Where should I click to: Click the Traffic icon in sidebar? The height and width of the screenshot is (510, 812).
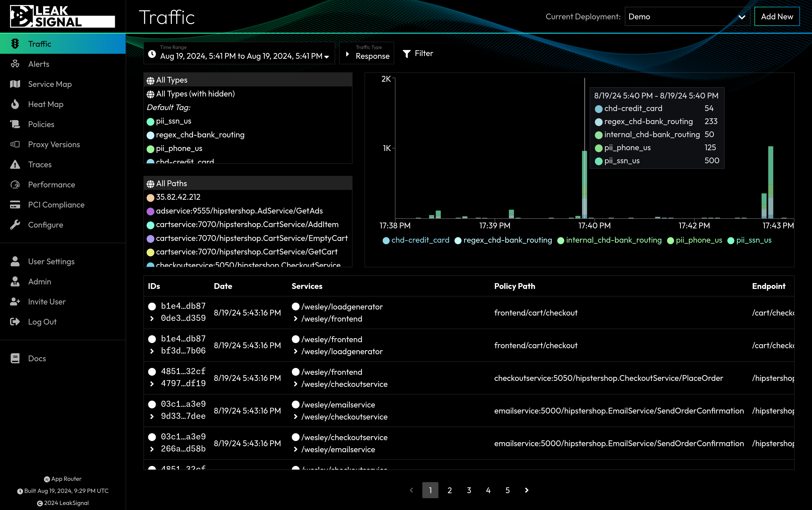15,43
